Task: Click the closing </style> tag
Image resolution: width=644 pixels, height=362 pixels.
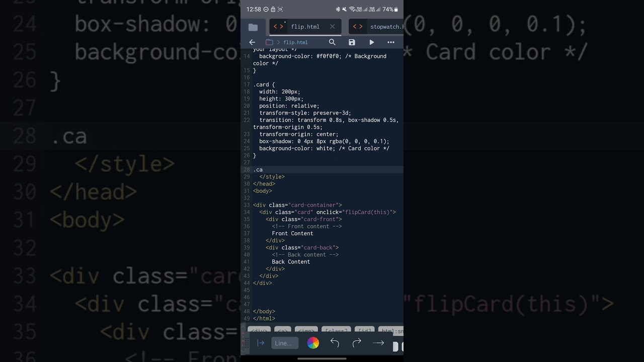Action: pos(272,177)
